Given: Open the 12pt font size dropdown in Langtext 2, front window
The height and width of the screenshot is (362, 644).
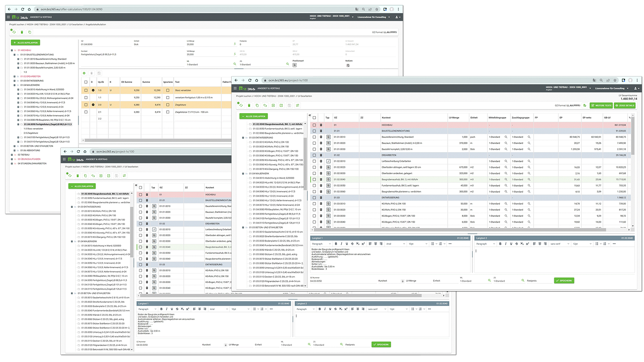Looking at the screenshot, I should (x=582, y=244).
